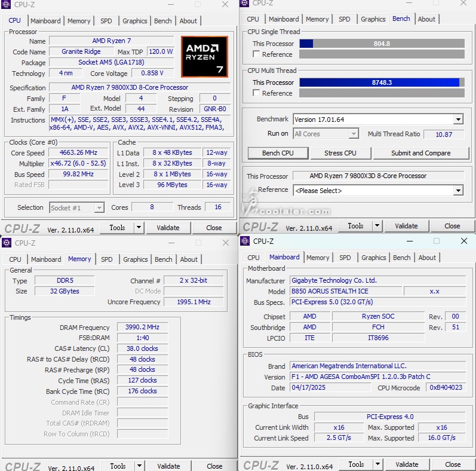This screenshot has width=476, height=471.
Task: Expand Tools arrow in the Mainboard tab window
Action: click(x=377, y=464)
